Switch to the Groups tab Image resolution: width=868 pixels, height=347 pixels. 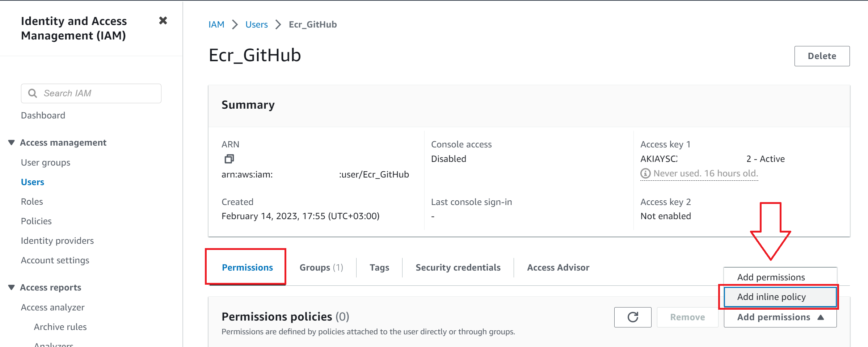tap(321, 268)
